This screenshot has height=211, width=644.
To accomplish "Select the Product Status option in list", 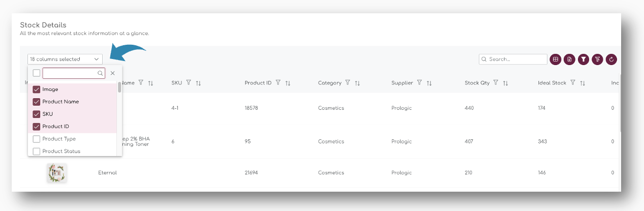I will 61,151.
